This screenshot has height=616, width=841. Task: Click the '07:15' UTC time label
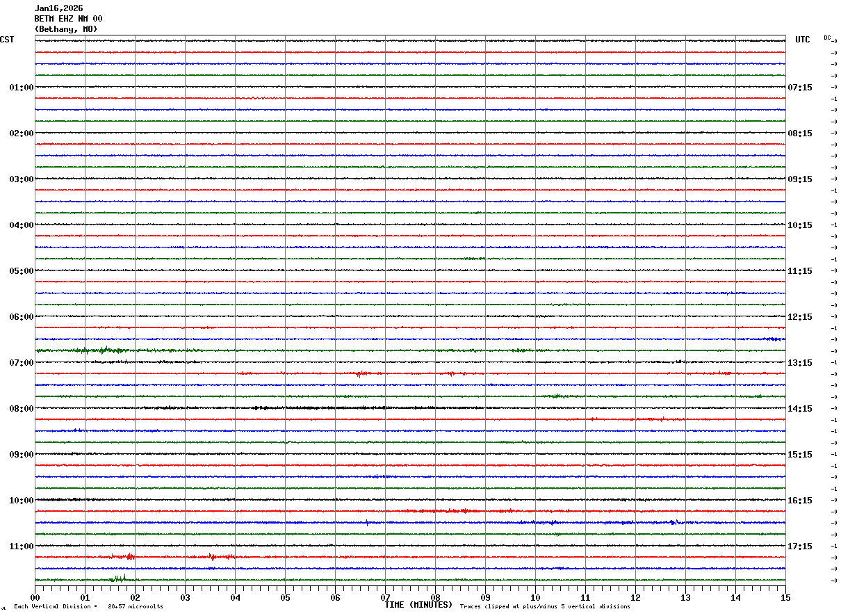click(x=799, y=88)
